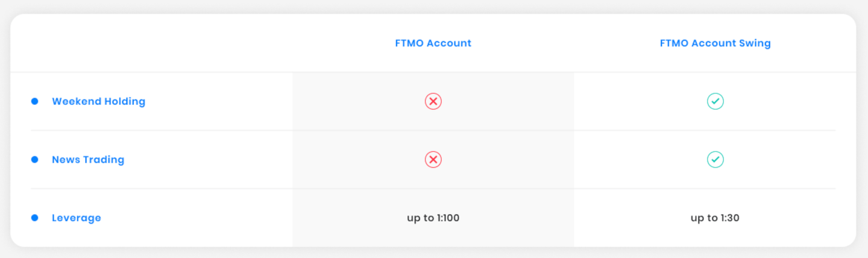The image size is (868, 258).
Task: Click the green checkmark for Weekend Holding
Action: click(x=715, y=101)
